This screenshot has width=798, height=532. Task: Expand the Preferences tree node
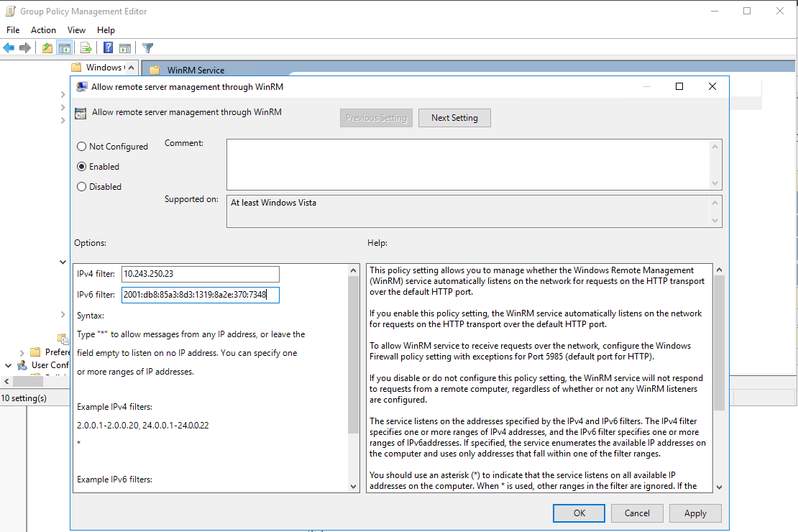pyautogui.click(x=22, y=352)
